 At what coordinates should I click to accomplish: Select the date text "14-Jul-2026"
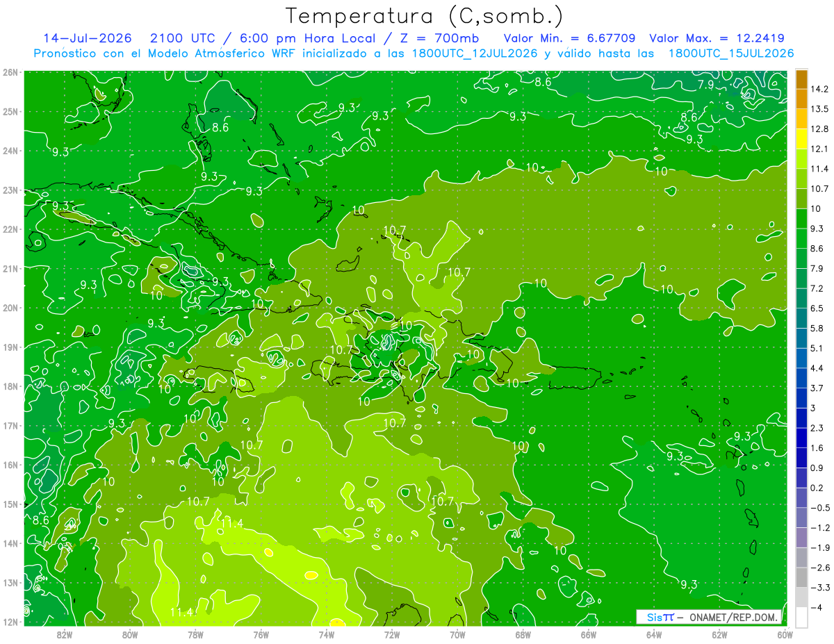coord(88,38)
